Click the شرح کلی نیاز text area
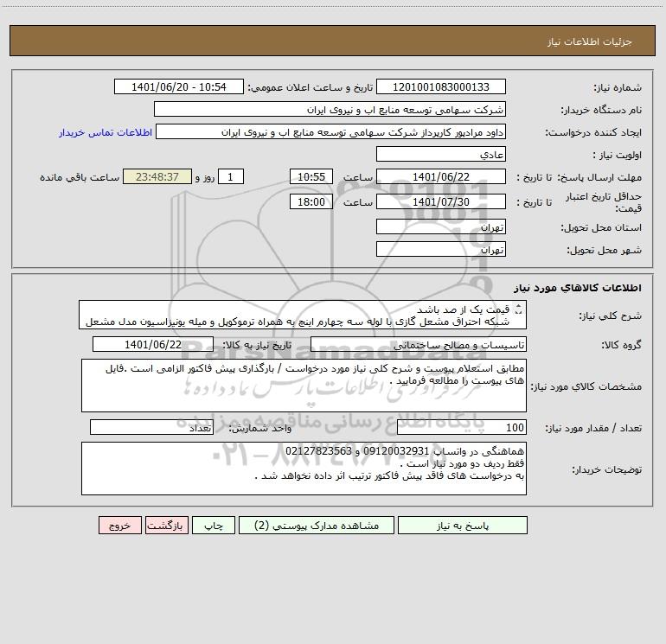Viewport: 666px width, 644px height. point(303,315)
